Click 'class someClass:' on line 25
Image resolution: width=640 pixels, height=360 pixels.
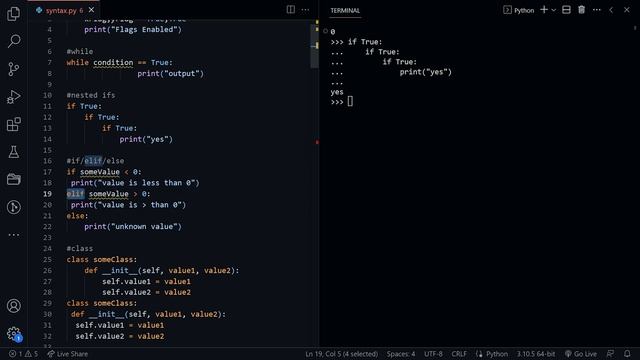coord(102,260)
